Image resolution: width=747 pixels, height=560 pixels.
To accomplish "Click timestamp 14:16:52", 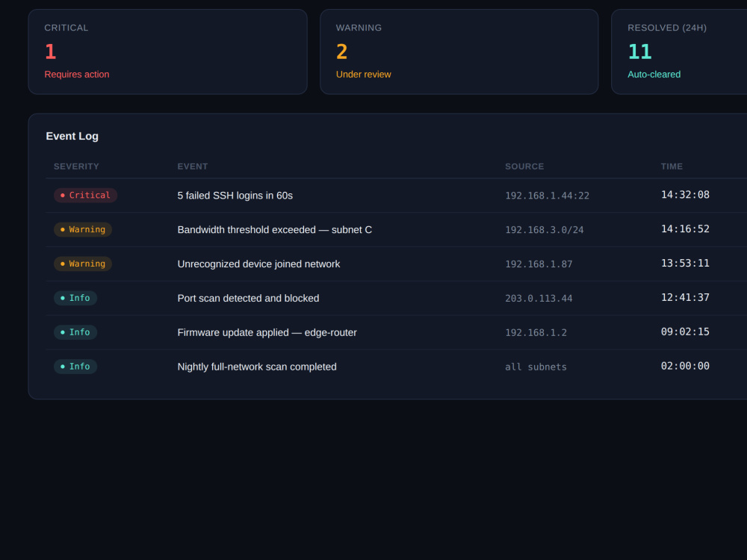I will pos(685,229).
